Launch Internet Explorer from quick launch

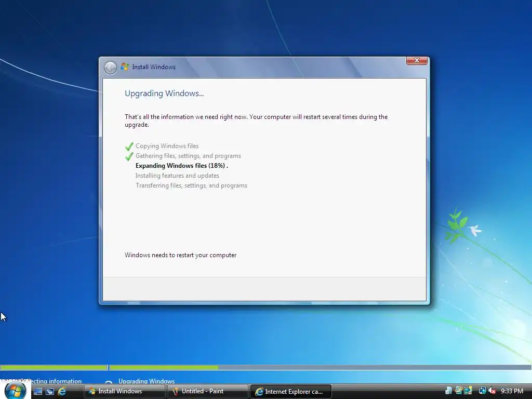(62, 392)
